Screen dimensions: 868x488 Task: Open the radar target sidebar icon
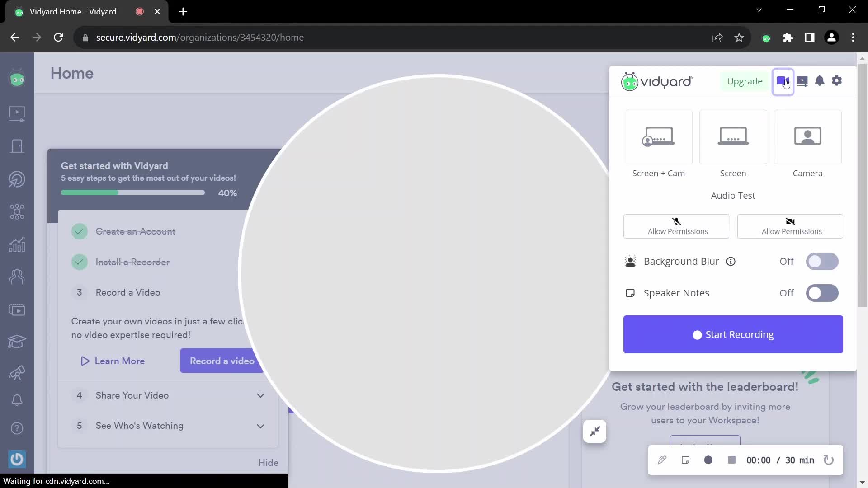point(17,179)
